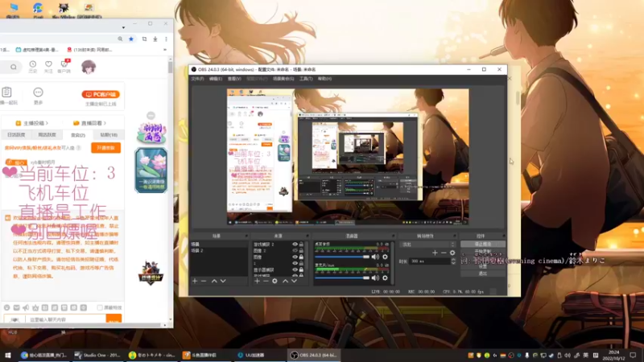This screenshot has height=362, width=644.
Task: Click the orange send button beside chat input
Action: click(x=114, y=319)
